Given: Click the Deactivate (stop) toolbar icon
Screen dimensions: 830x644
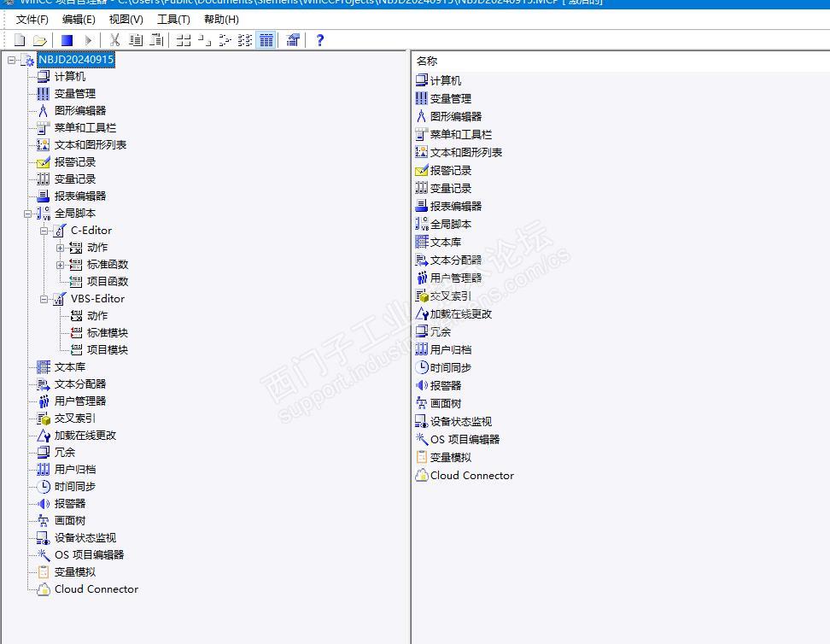Looking at the screenshot, I should (x=67, y=40).
